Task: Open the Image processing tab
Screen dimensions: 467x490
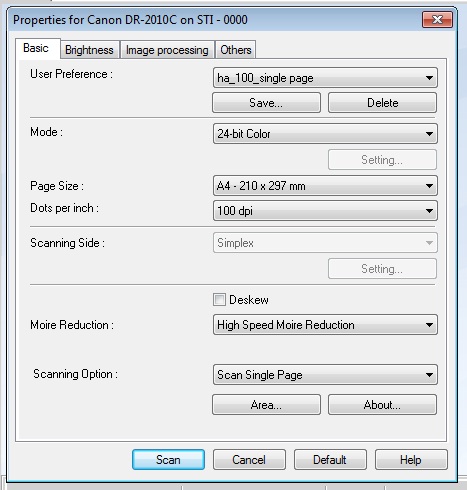Action: pos(167,50)
